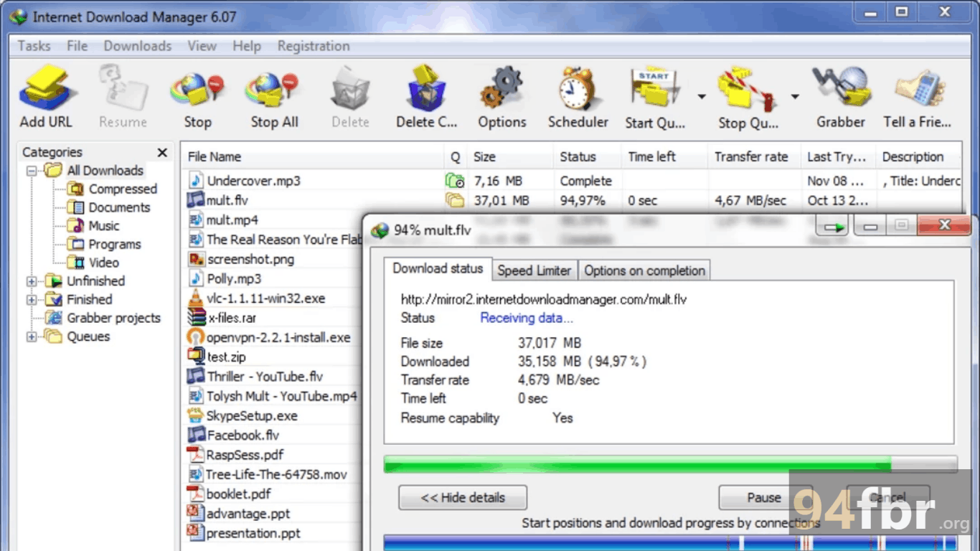Click the Undercover.mp3 music file icon
The width and height of the screenshot is (980, 551).
click(x=196, y=181)
